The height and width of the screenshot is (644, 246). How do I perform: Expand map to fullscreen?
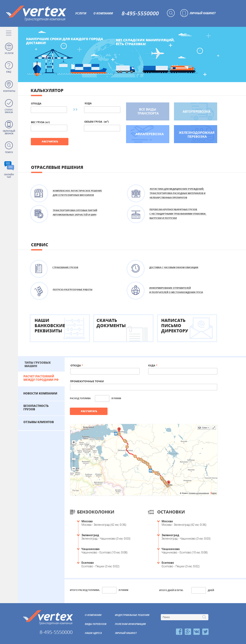(x=214, y=427)
